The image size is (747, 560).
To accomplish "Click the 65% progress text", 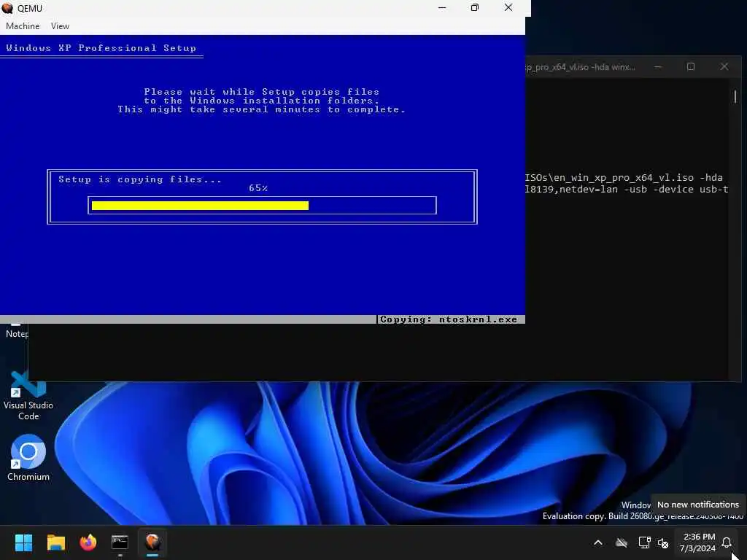I will pyautogui.click(x=258, y=188).
